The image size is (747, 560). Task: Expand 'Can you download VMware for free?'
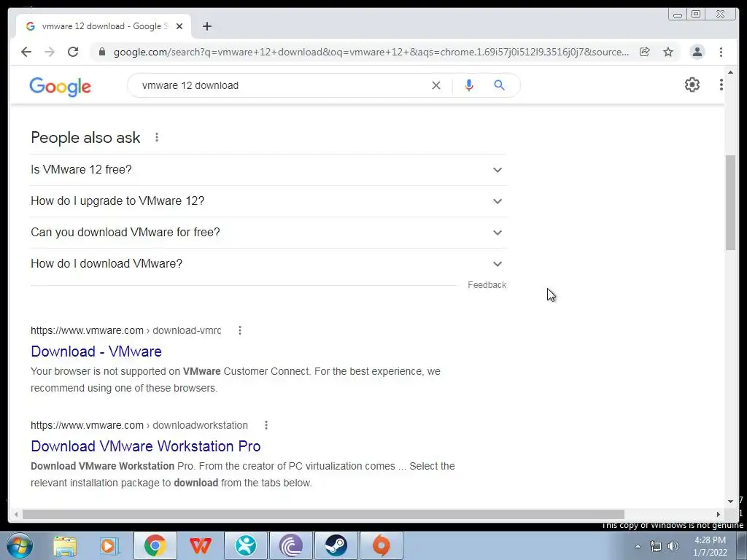(x=268, y=233)
